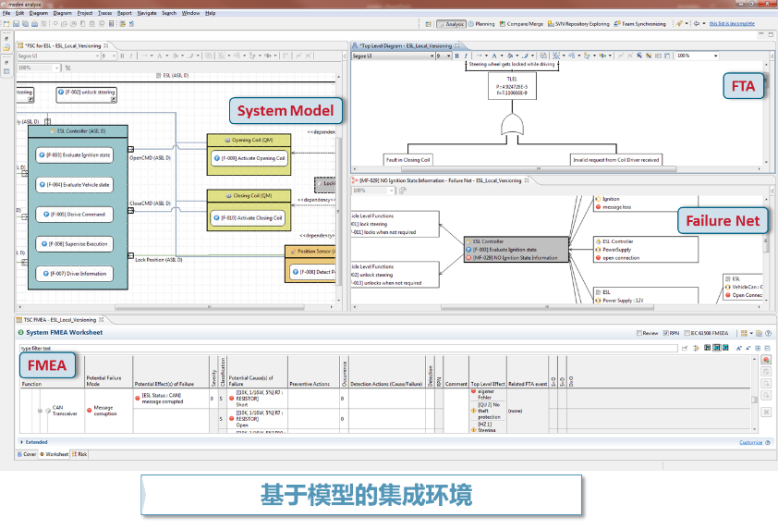Click the Customize link

click(x=751, y=442)
